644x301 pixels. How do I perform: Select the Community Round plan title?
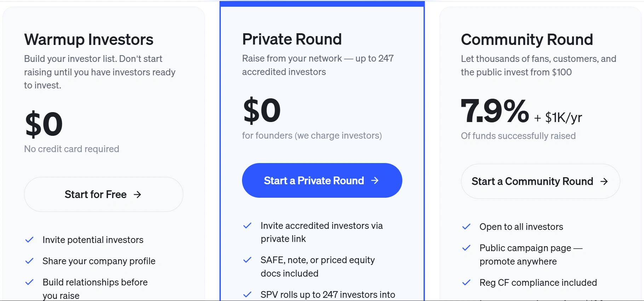tap(527, 40)
